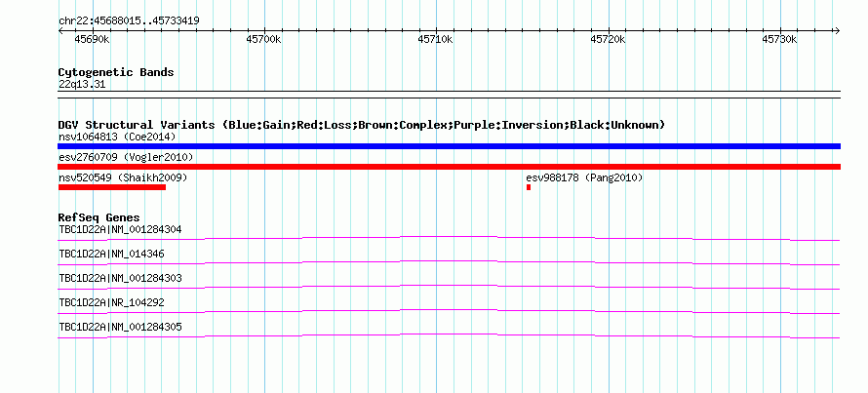Click the magenta NM_001284305 gene line

(449, 335)
